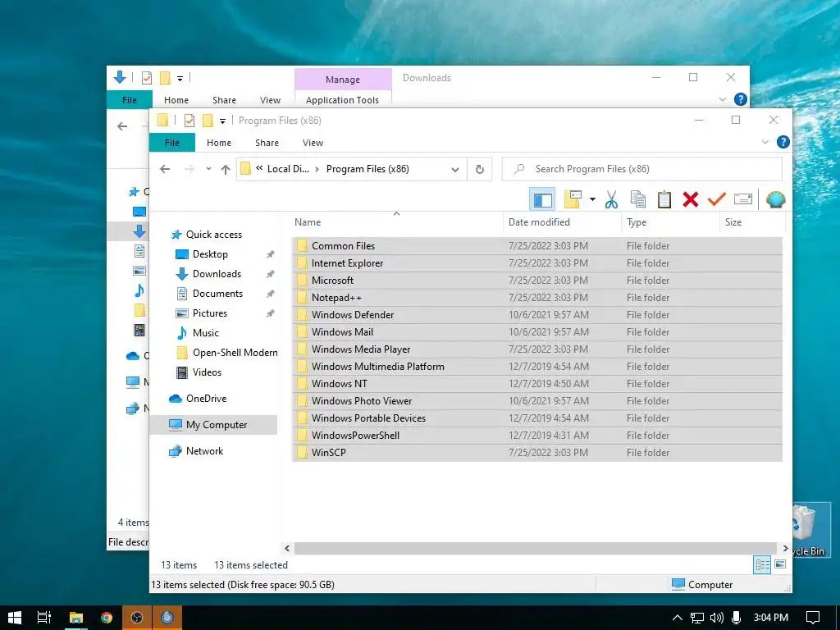Open OBS Studio from taskbar
Screen dimensions: 840x630
(137, 618)
